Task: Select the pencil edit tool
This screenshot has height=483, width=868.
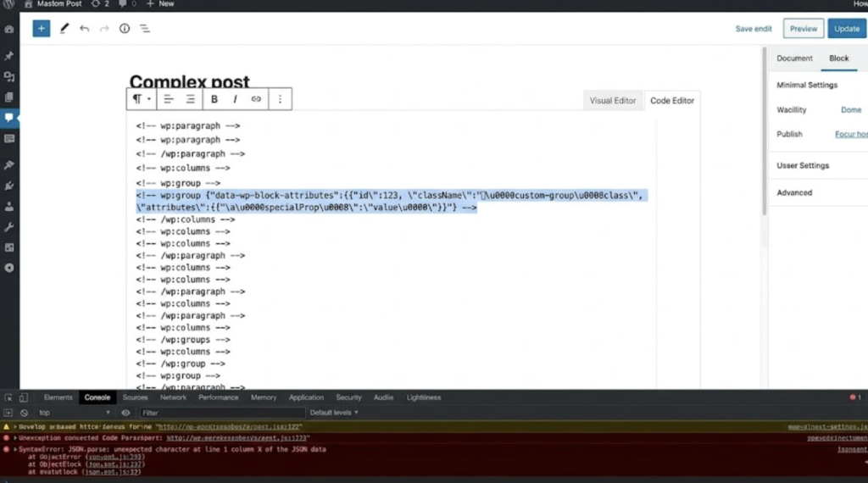Action: [x=64, y=28]
